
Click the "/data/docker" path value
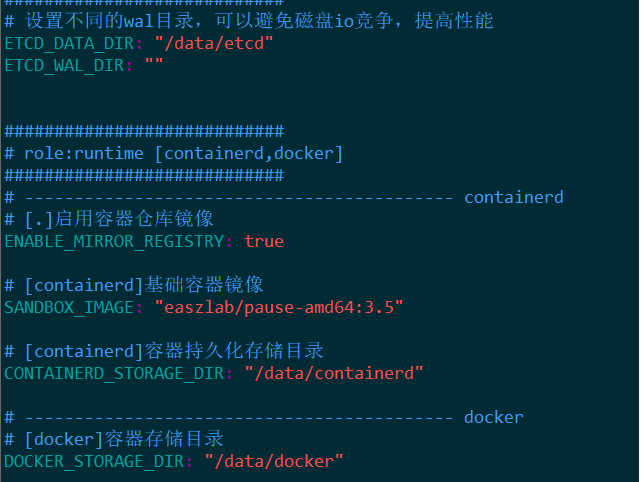(x=273, y=461)
